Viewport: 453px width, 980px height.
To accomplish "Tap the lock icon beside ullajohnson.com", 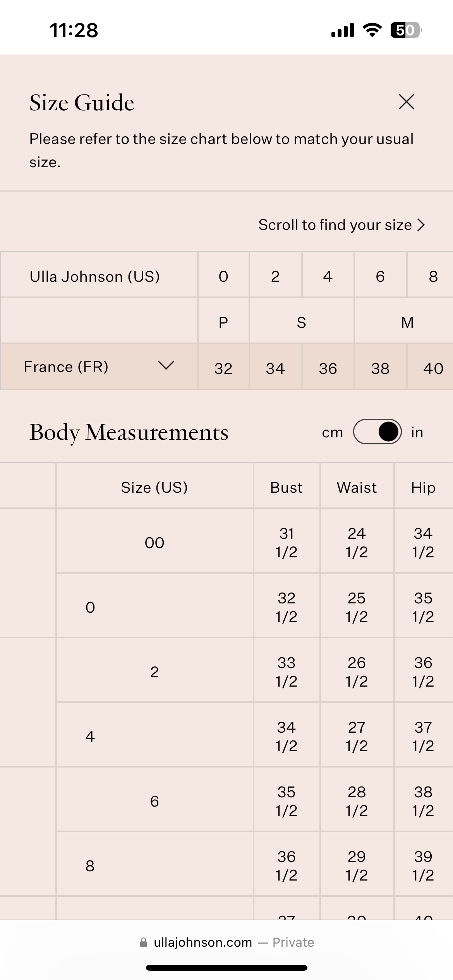I will pyautogui.click(x=143, y=942).
